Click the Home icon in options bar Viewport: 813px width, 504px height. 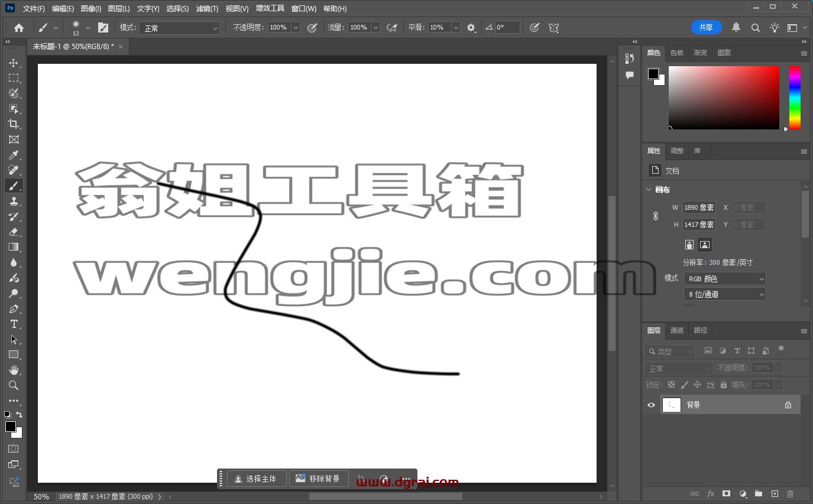[x=19, y=27]
